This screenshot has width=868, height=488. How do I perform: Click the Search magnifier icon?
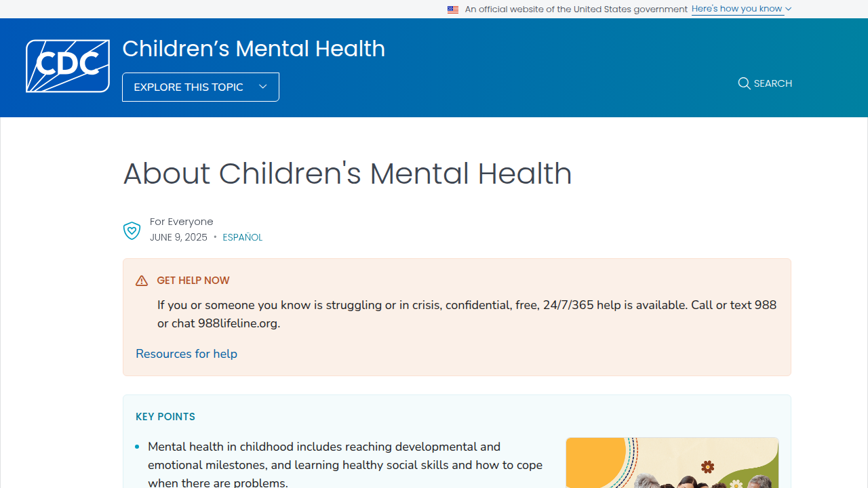pyautogui.click(x=744, y=83)
